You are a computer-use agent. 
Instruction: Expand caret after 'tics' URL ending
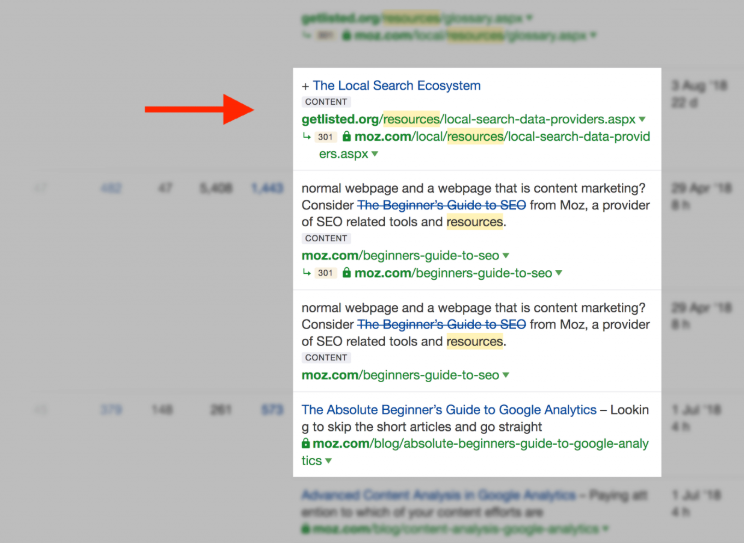pos(329,461)
